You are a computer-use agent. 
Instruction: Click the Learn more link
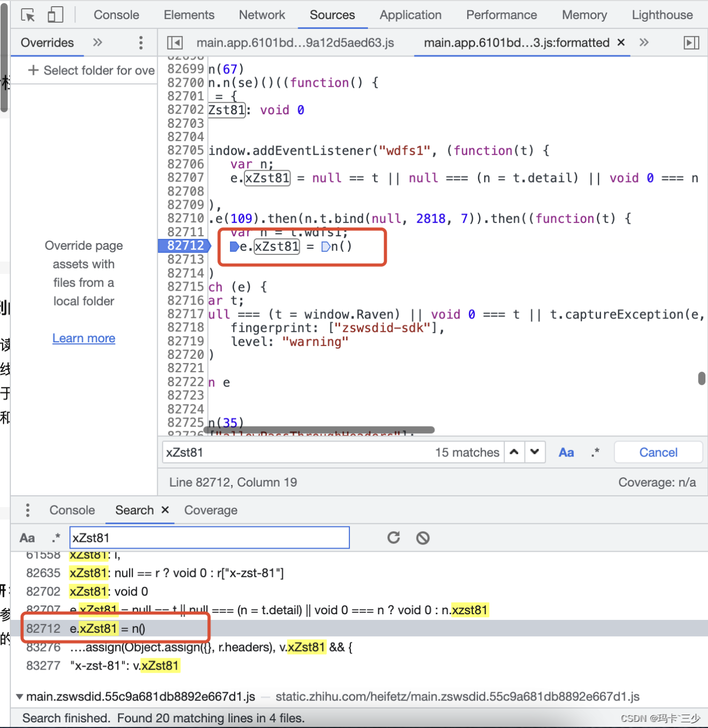click(84, 338)
